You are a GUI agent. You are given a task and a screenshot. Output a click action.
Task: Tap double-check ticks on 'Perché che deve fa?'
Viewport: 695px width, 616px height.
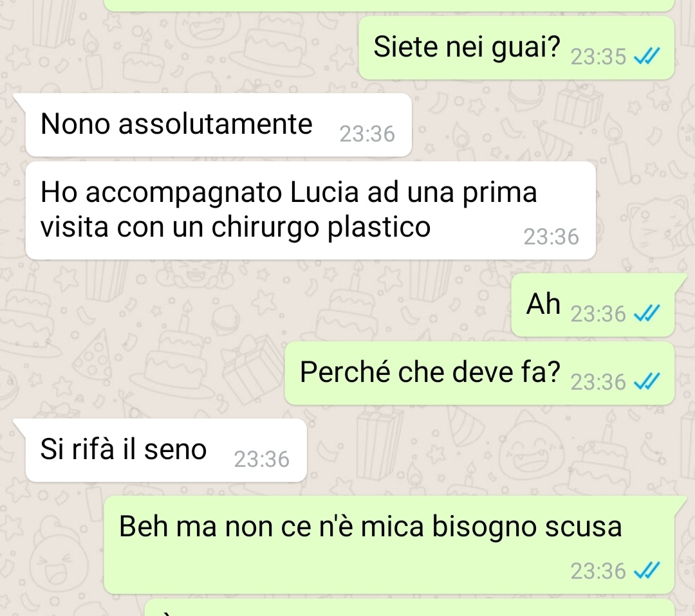pos(647,381)
